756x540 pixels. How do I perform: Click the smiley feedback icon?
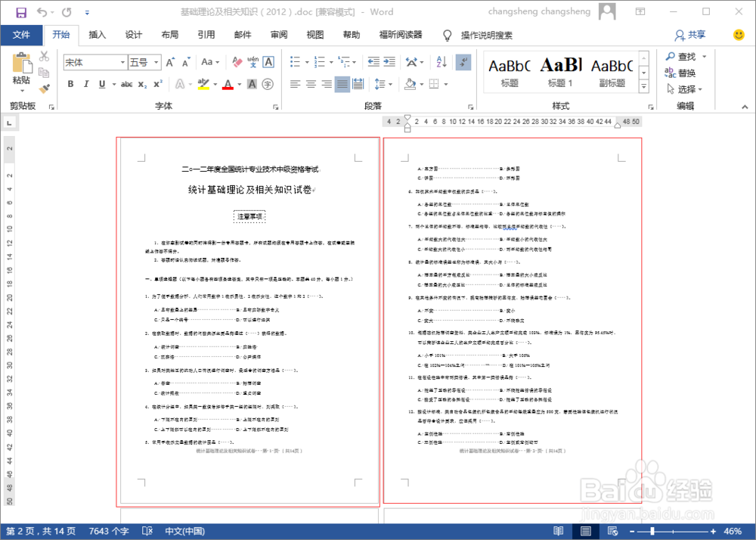coord(738,35)
